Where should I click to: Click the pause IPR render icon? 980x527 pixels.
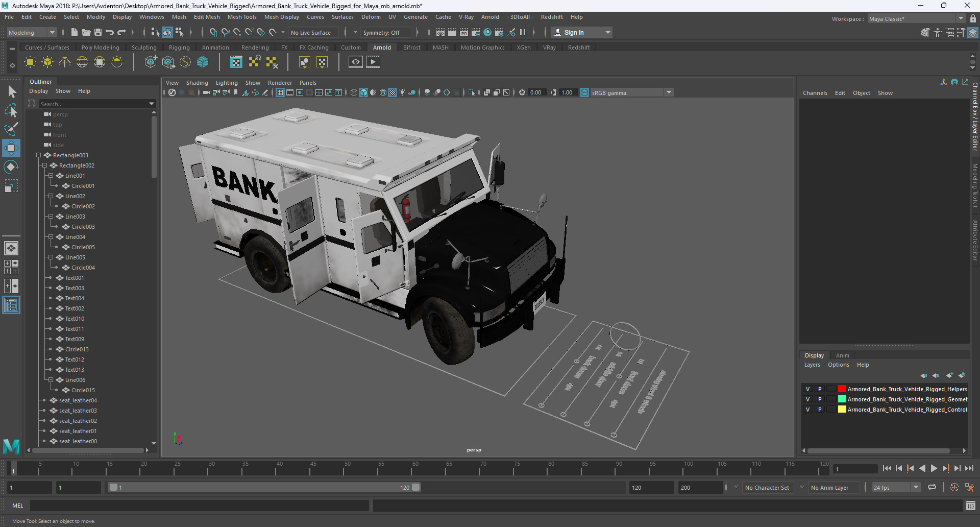click(x=523, y=33)
